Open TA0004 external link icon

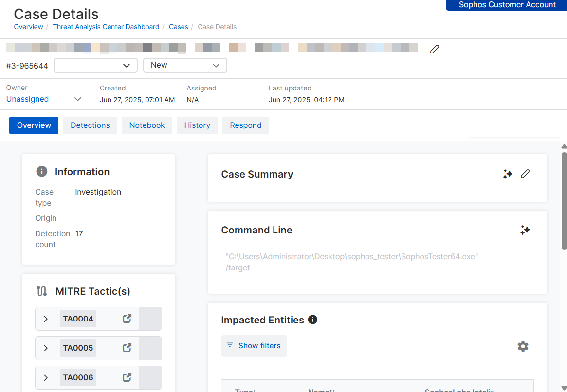pos(127,319)
